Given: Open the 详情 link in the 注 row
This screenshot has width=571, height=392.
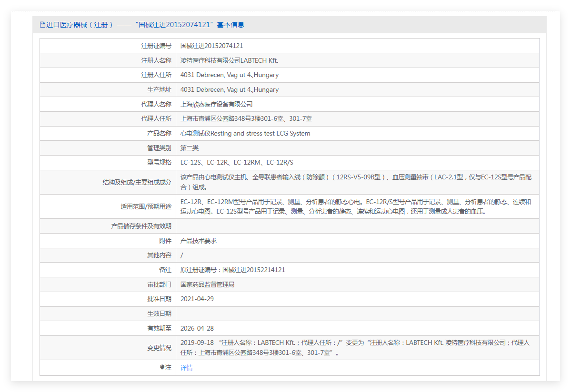Looking at the screenshot, I should (x=187, y=368).
